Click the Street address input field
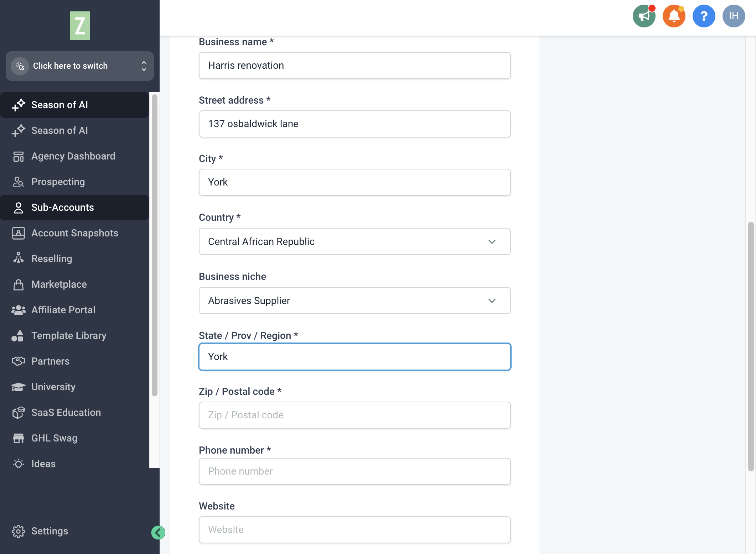Screen dimensions: 756x554 (354, 124)
